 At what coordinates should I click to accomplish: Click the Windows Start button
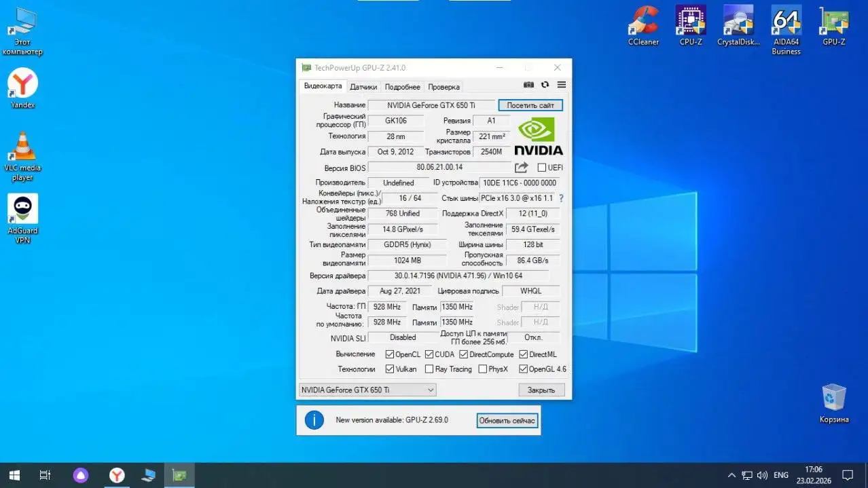14,474
